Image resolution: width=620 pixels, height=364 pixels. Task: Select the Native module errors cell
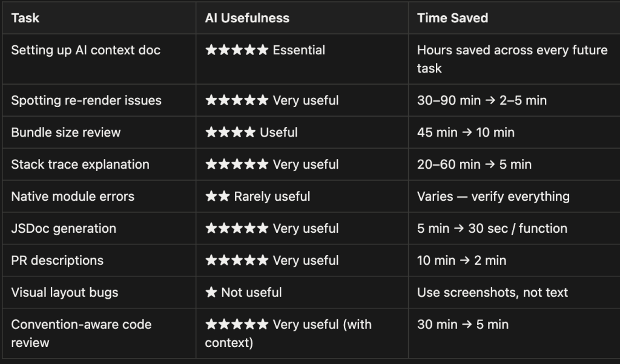tap(73, 197)
